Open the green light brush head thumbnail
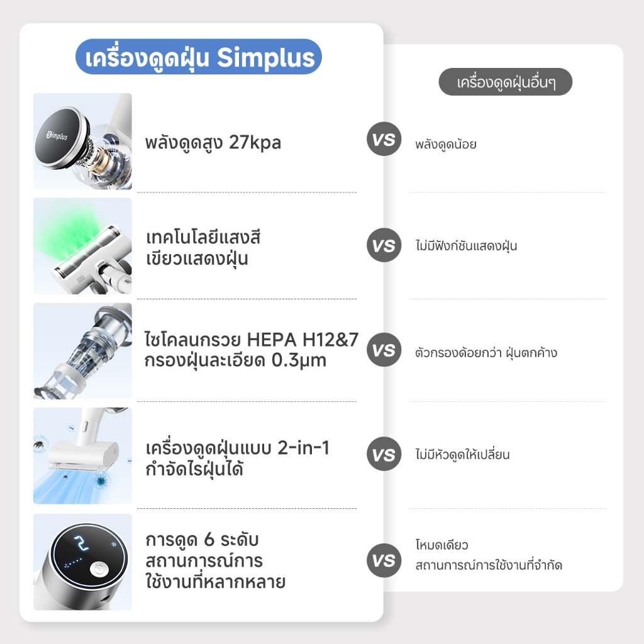The image size is (644, 644). point(82,246)
